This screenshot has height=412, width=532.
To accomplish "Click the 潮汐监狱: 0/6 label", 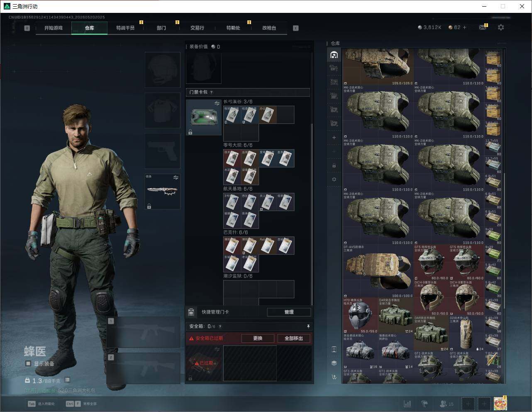I will (238, 276).
